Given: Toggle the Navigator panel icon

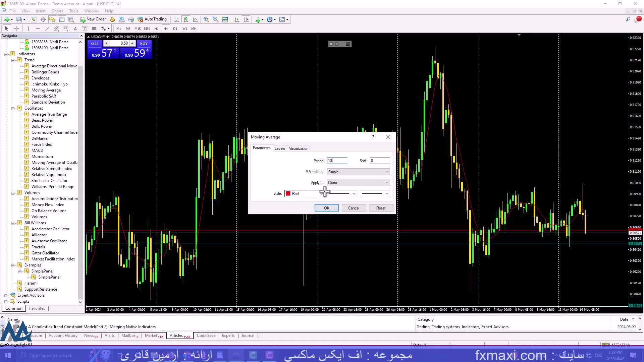Looking at the screenshot, I should (x=52, y=19).
